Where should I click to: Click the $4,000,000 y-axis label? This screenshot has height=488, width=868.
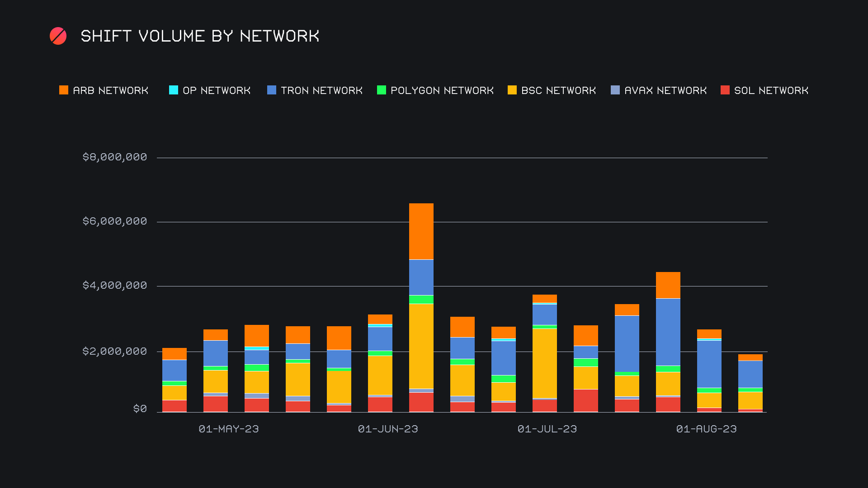coord(115,285)
